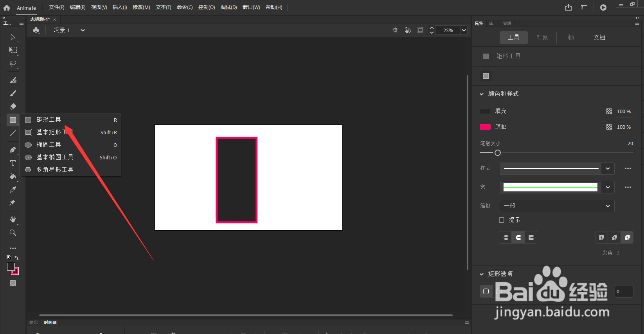Select the Paint Bucket tool
Screen dimensions: 644x334
coord(13,176)
